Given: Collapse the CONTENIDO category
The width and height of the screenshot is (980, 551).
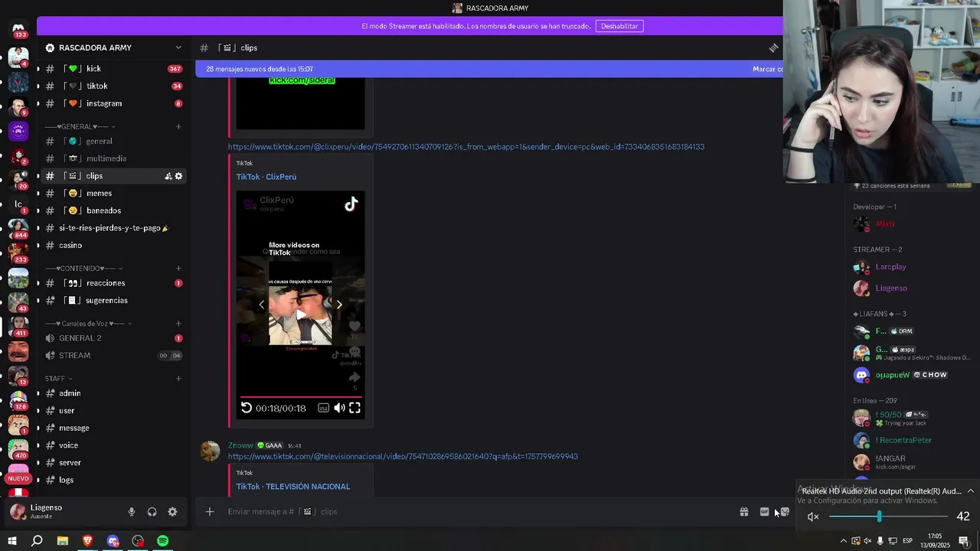Looking at the screenshot, I should click(84, 269).
